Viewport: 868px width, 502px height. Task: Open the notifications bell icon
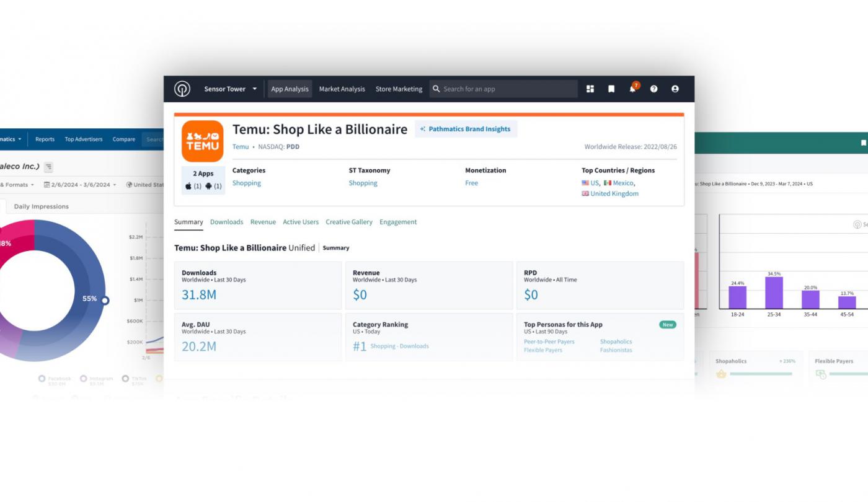point(632,89)
